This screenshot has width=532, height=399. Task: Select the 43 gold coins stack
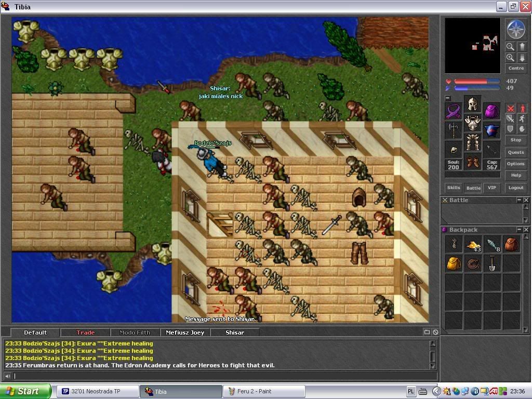click(473, 244)
